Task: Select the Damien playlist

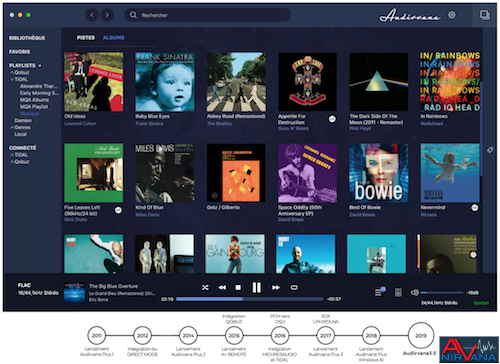Action: coord(23,120)
